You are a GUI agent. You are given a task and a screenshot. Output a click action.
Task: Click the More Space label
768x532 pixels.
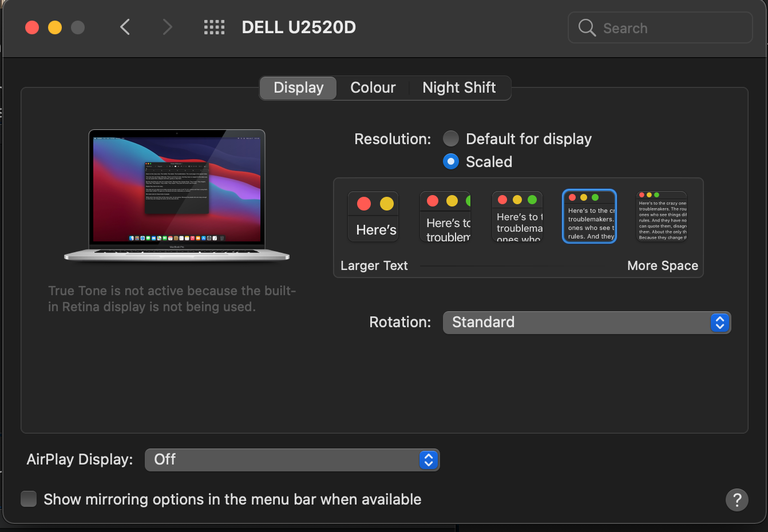663,265
